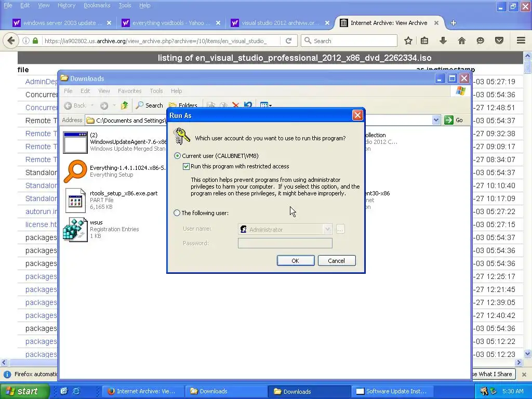Open Tools menu in Downloads window
532x399 pixels.
[x=156, y=91]
